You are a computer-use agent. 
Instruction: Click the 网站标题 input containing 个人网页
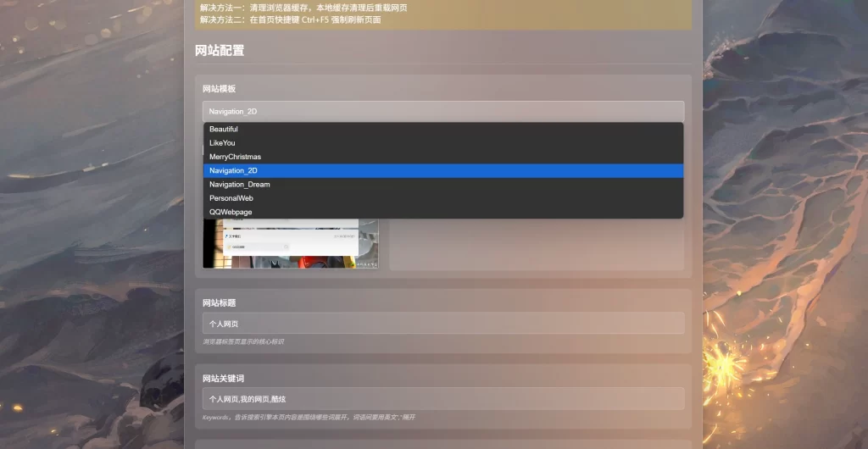click(442, 324)
